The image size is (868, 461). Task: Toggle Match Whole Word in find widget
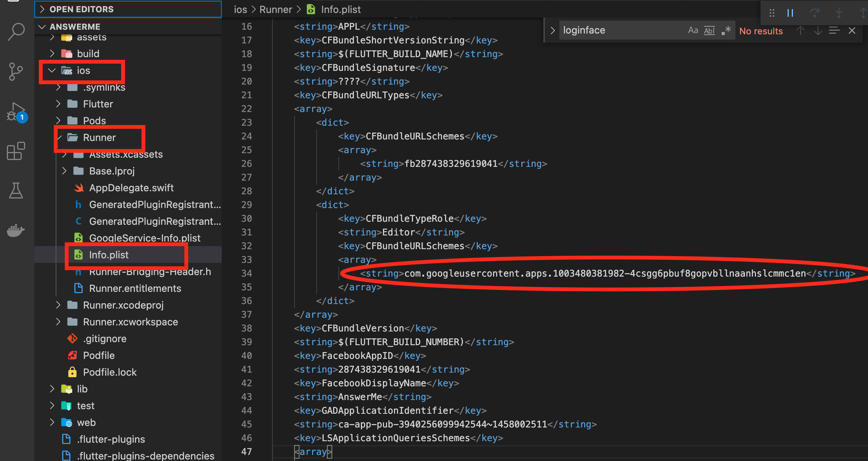tap(709, 30)
